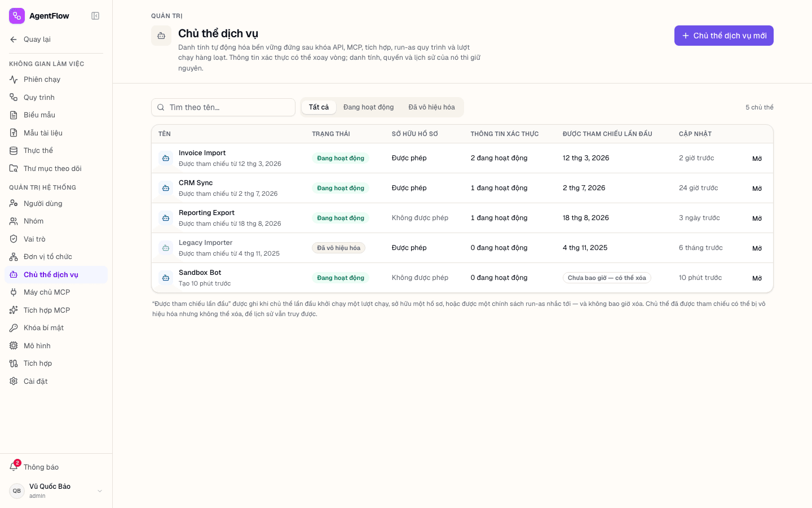
Task: Open Tích hợp in the sidebar
Action: (56, 364)
